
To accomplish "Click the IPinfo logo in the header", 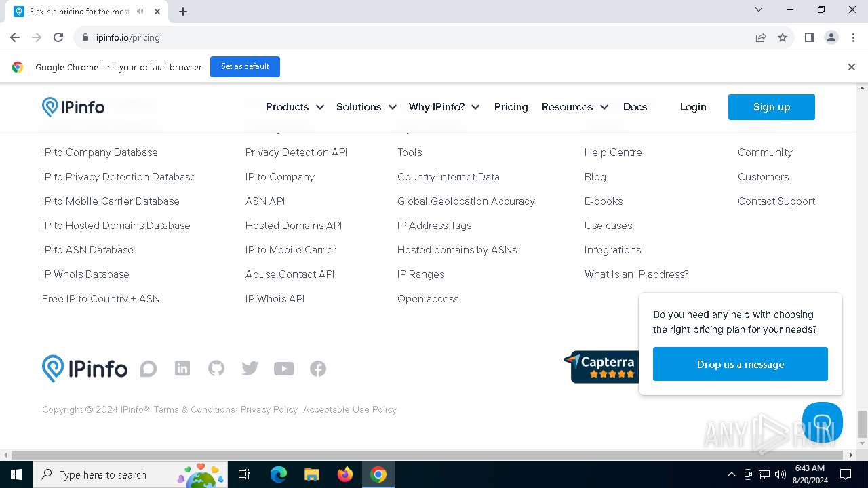I will pyautogui.click(x=73, y=107).
